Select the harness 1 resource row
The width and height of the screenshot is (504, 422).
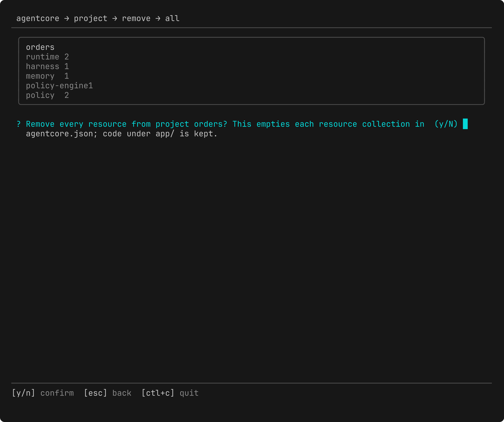tap(47, 66)
